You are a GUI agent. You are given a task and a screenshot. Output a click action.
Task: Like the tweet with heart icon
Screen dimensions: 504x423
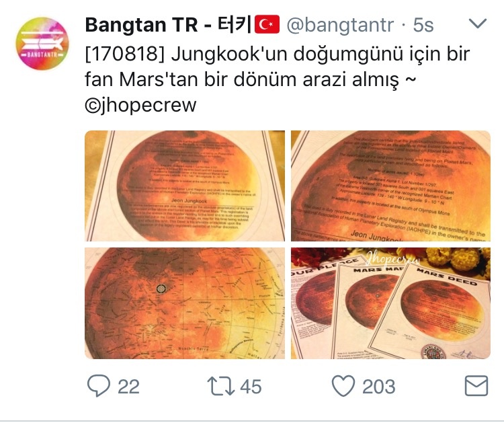point(343,386)
